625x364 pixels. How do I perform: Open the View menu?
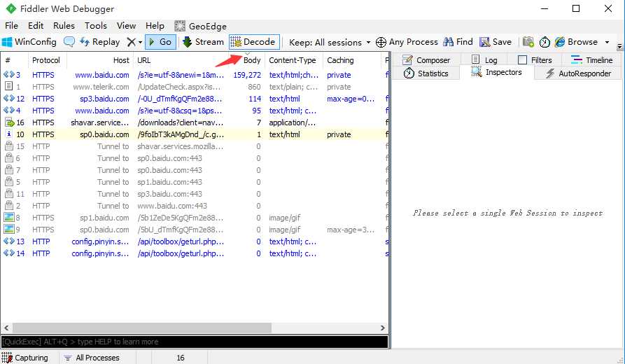pyautogui.click(x=127, y=26)
